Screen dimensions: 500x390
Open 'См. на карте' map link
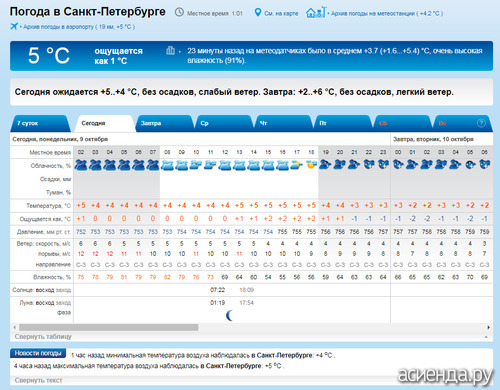(281, 13)
